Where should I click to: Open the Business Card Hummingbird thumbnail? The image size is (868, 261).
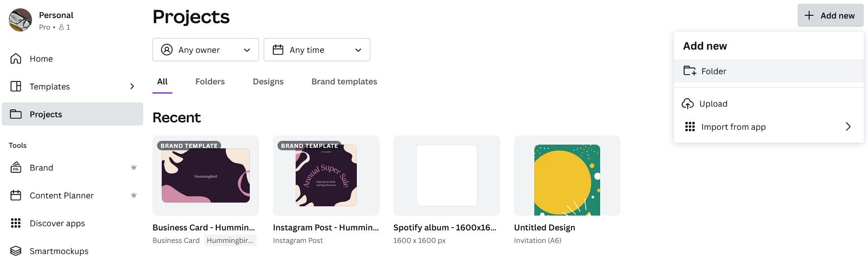tap(205, 176)
